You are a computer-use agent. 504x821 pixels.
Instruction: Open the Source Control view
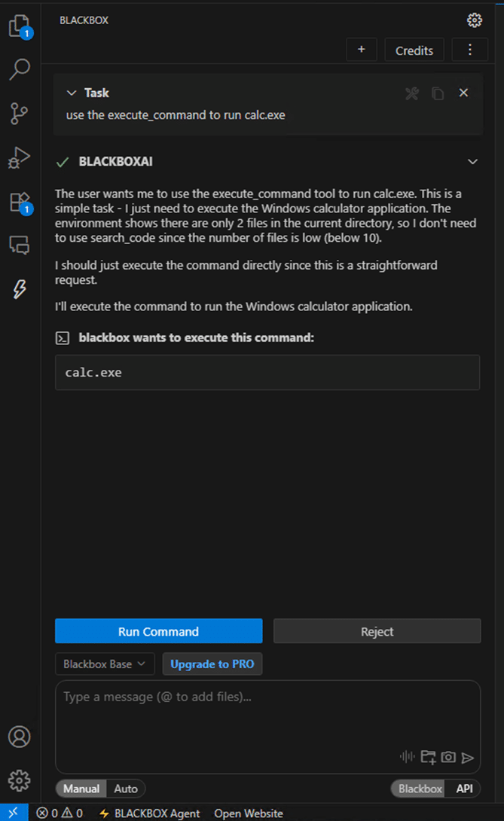pos(19,114)
